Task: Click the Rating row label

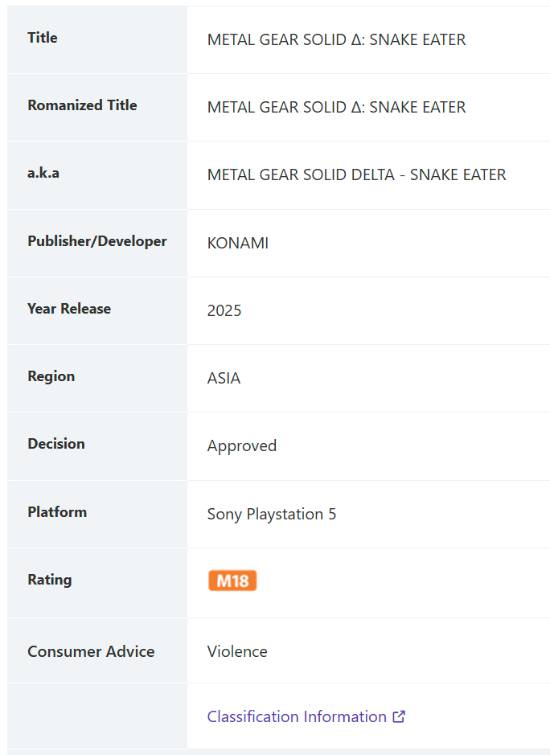Action: (50, 579)
